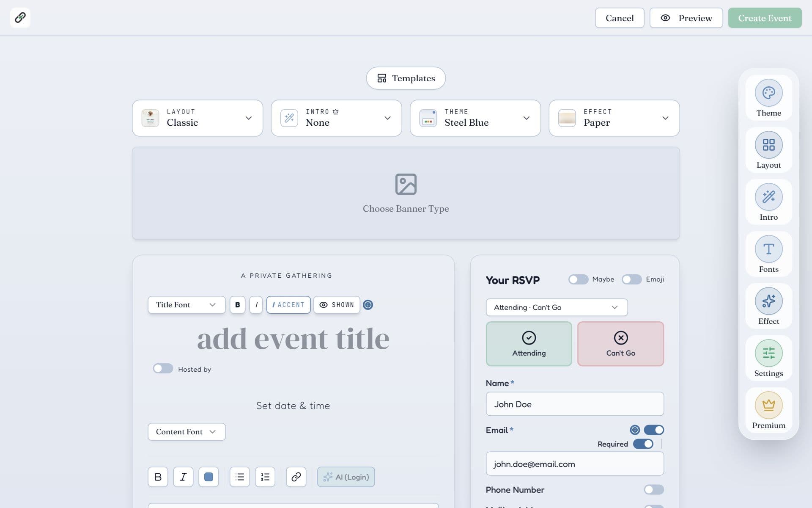Image resolution: width=812 pixels, height=508 pixels.
Task: Toggle the title Shown visibility
Action: click(x=337, y=305)
